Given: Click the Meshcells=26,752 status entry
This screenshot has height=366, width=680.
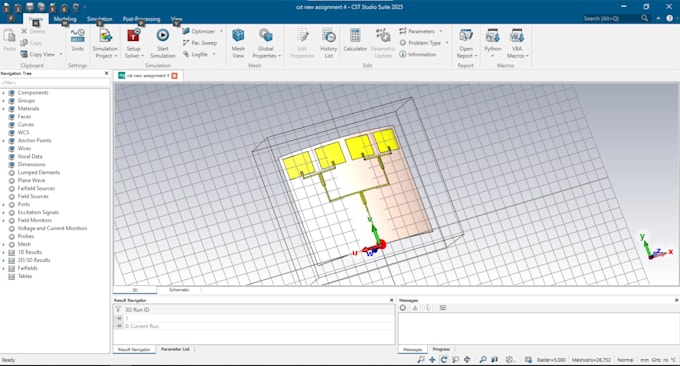Looking at the screenshot, I should [x=591, y=360].
